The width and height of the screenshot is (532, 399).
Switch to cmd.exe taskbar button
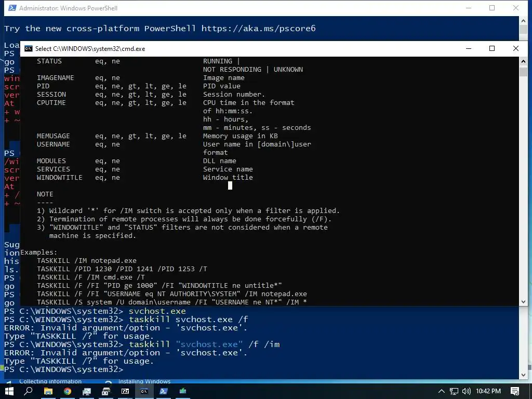click(144, 391)
